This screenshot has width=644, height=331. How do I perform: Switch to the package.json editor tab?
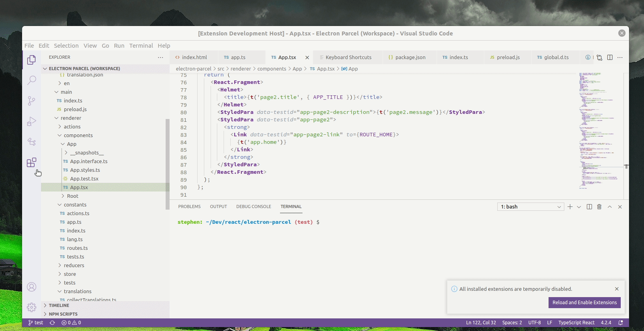(410, 58)
